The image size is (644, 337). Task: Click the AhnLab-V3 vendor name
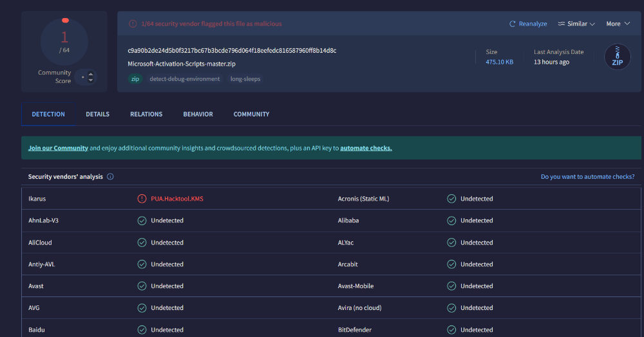43,221
